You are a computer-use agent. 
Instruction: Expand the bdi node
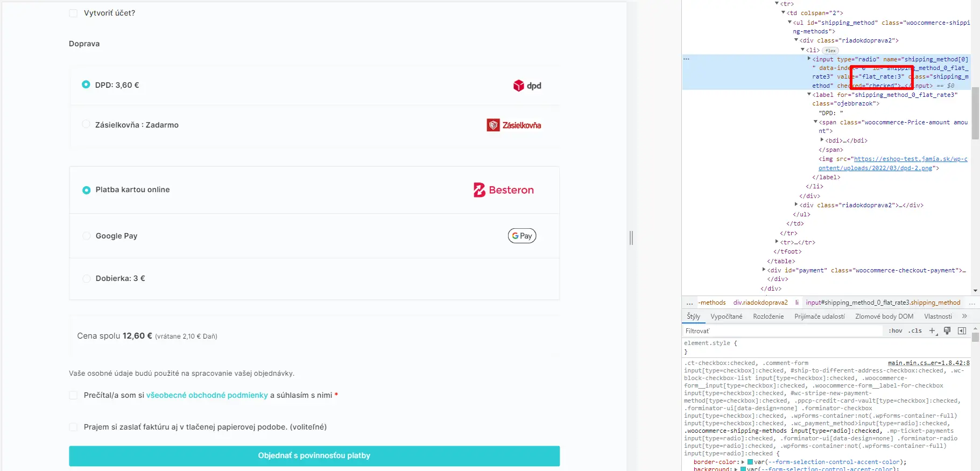coord(822,140)
